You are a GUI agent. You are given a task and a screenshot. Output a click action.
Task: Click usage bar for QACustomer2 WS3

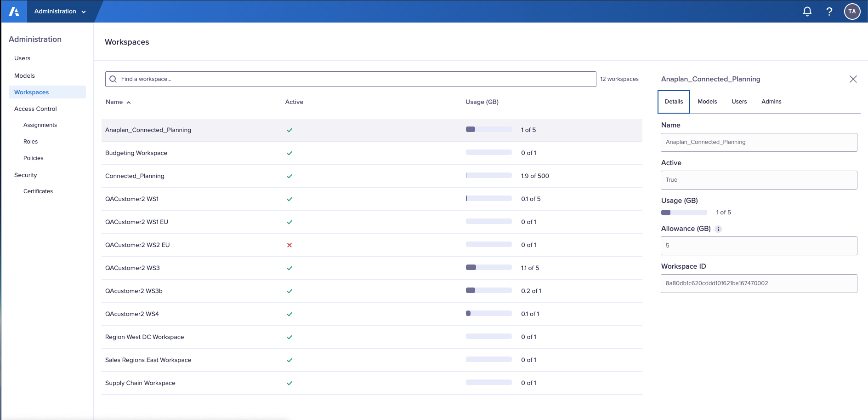tap(488, 268)
